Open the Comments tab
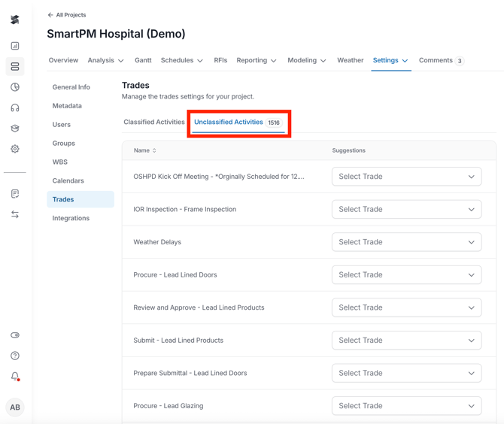 tap(441, 60)
